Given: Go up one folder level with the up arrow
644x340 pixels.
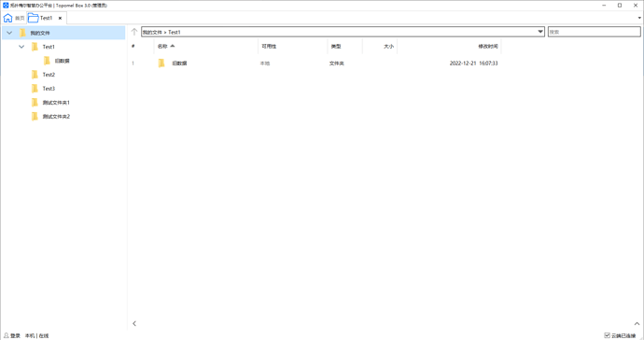Looking at the screenshot, I should [x=134, y=32].
